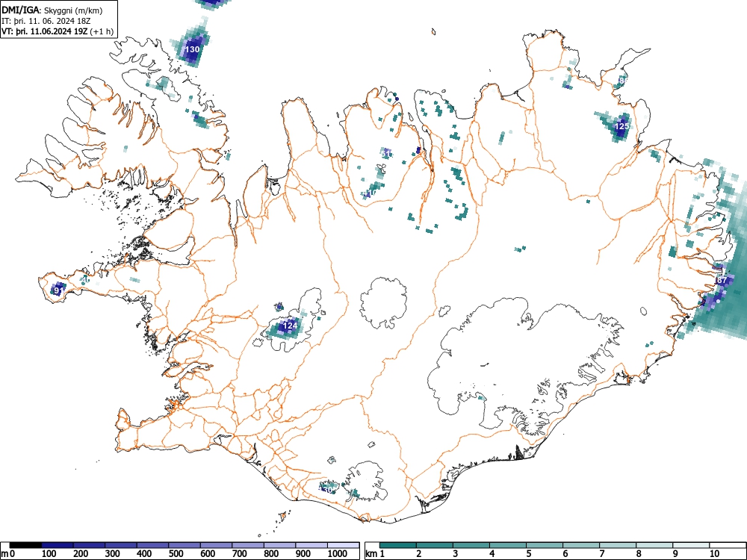Image resolution: width=747 pixels, height=560 pixels.
Task: Click the 'DMI/IGA: Skyggni (m/km)' title text
Action: pos(52,10)
